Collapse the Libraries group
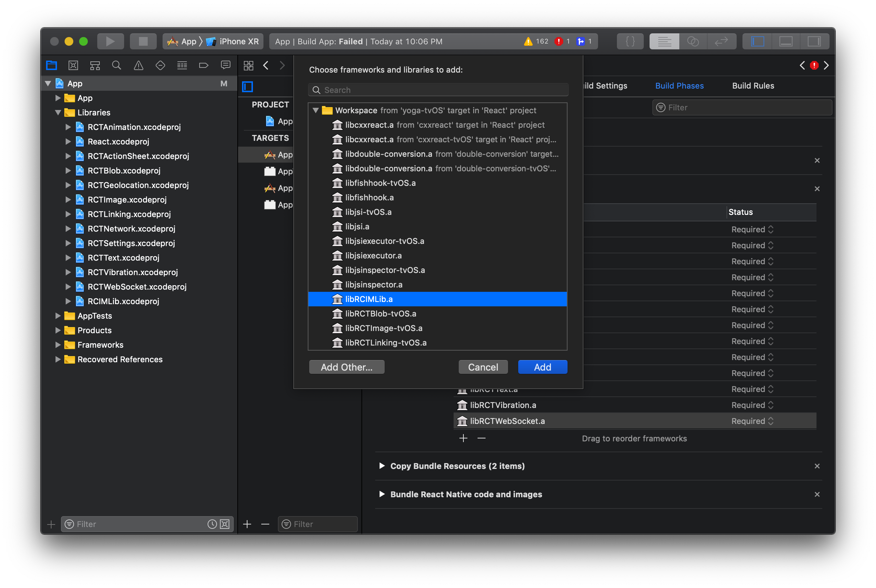This screenshot has height=588, width=876. pos(58,113)
